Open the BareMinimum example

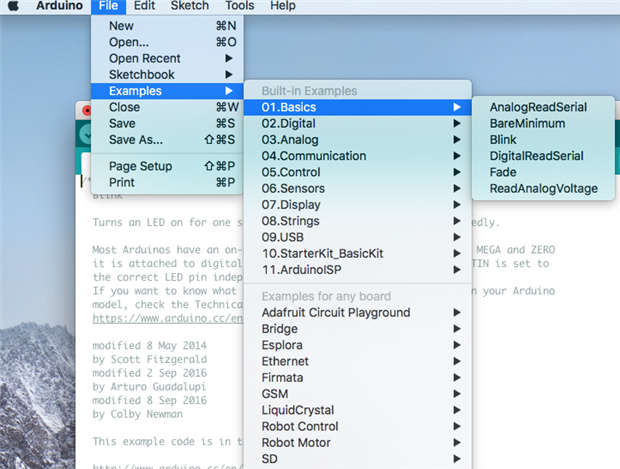(543, 123)
